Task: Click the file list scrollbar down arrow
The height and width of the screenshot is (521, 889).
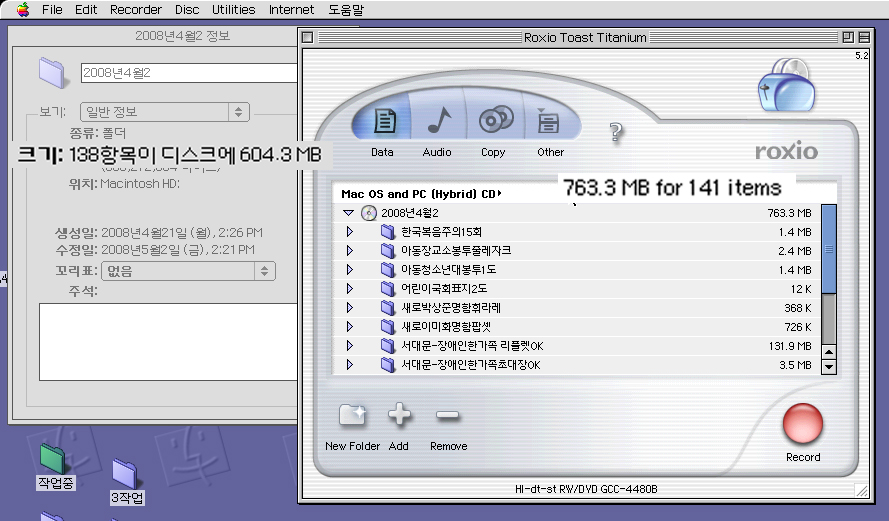Action: pyautogui.click(x=828, y=366)
